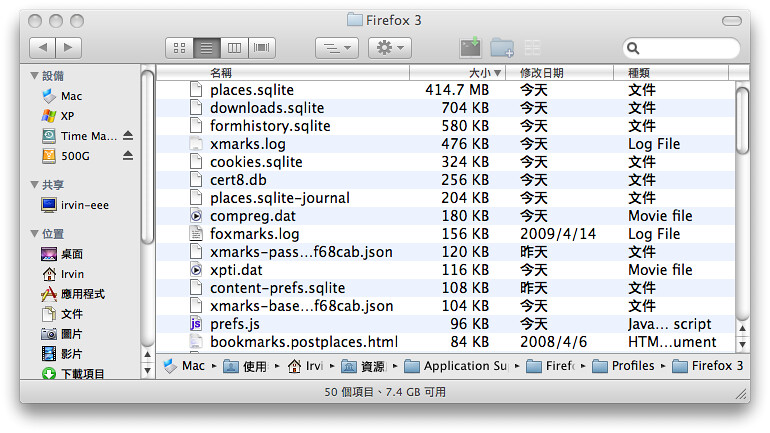Click the xmarks.log file icon

point(196,143)
